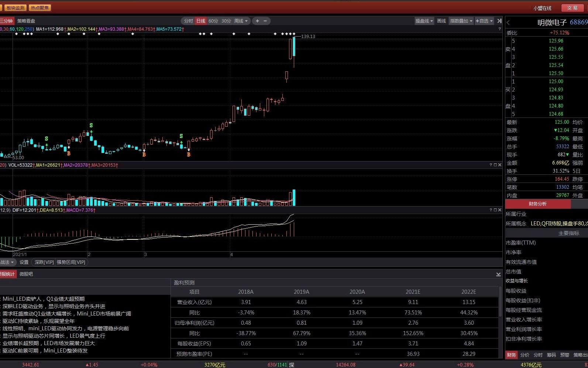Switch to 分价 tab at bottom right
This screenshot has width=588, height=368.
coord(525,355)
